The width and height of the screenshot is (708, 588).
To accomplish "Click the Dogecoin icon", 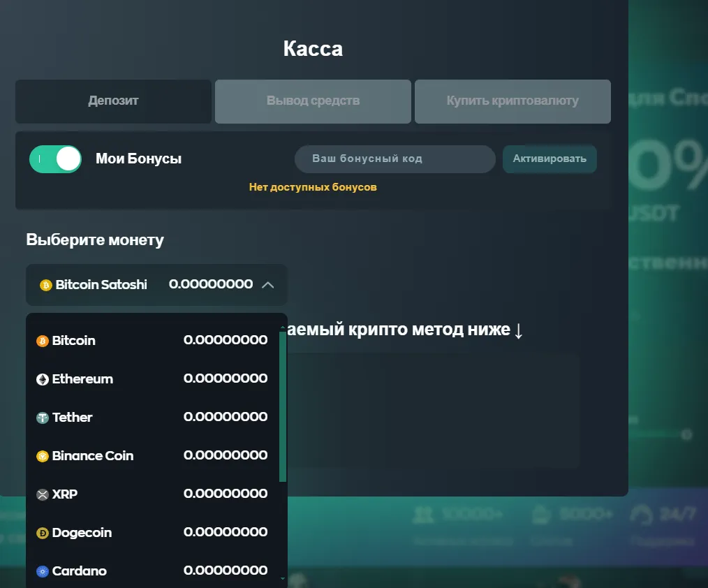I will click(43, 533).
